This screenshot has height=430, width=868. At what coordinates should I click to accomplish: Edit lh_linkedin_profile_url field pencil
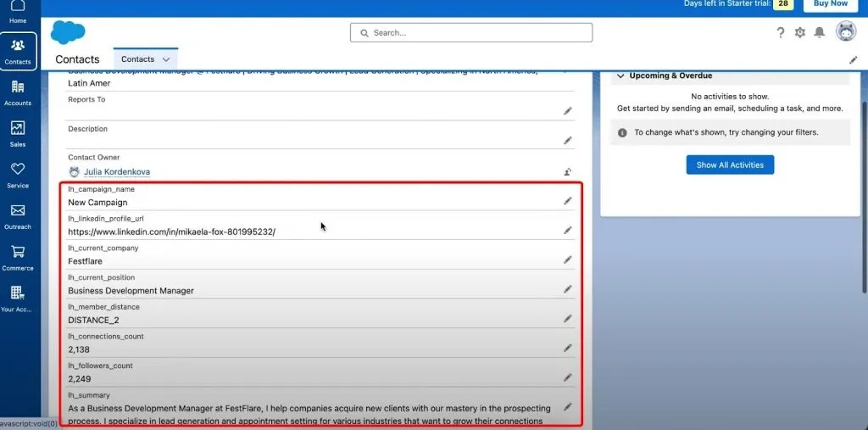coord(567,230)
